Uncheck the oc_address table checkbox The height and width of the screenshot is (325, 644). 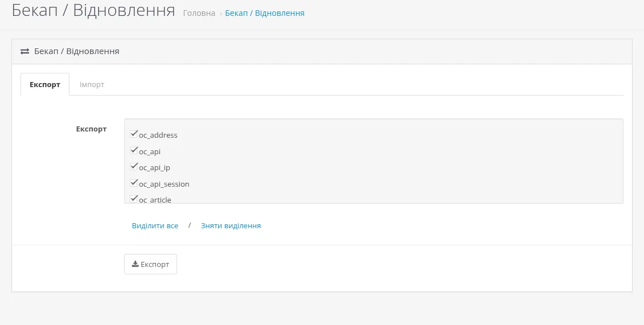133,134
